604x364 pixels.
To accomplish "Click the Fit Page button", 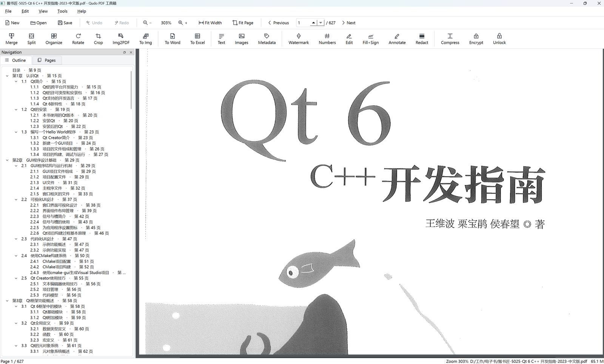I will point(243,23).
